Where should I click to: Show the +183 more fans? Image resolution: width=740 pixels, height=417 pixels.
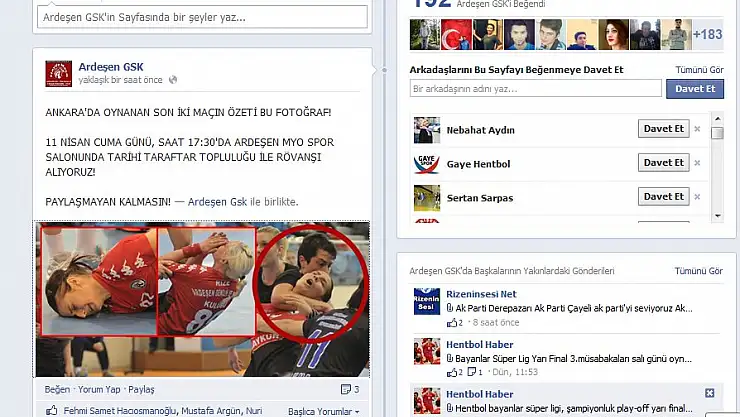707,34
